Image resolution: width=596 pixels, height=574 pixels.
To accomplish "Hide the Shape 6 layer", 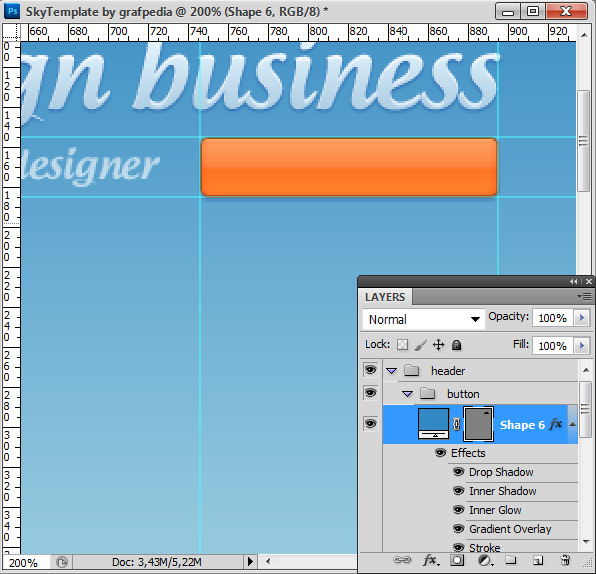I will 370,423.
